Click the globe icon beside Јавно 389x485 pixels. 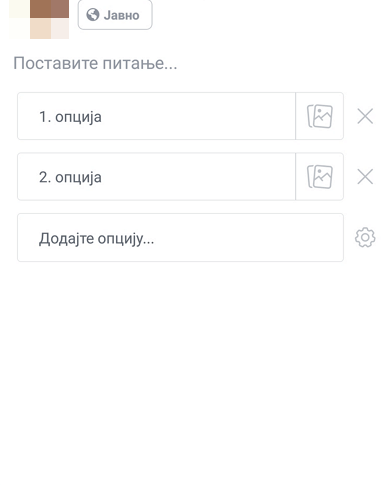coord(93,15)
